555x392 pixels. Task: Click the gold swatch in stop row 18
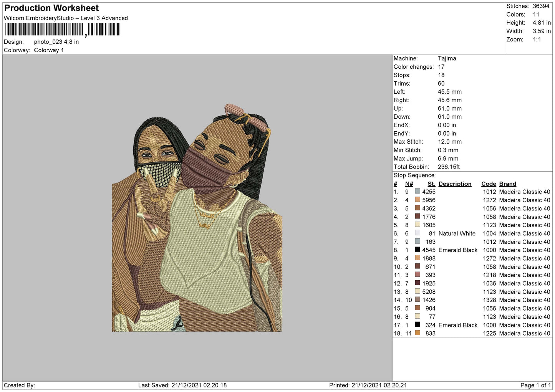click(417, 333)
